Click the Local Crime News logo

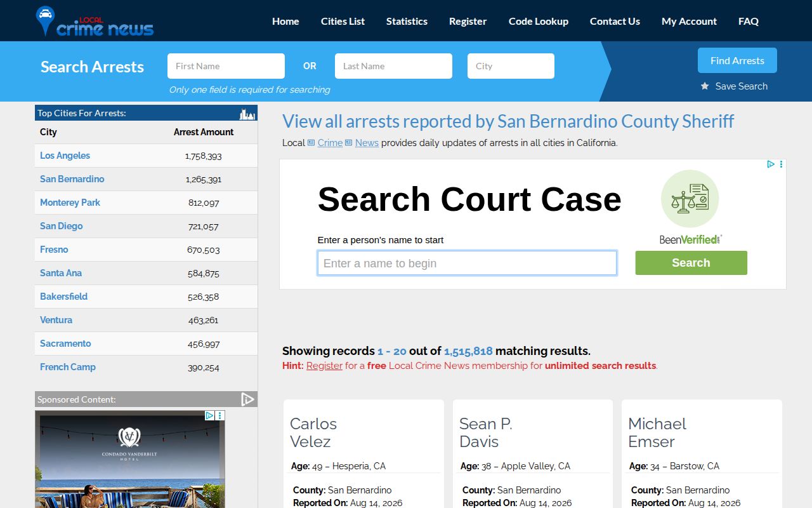tap(95, 22)
